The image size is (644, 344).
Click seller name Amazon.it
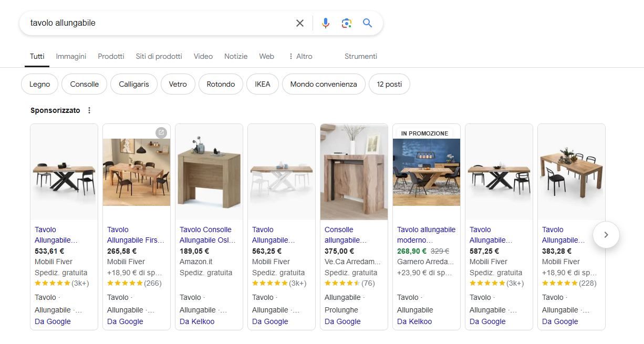click(197, 262)
